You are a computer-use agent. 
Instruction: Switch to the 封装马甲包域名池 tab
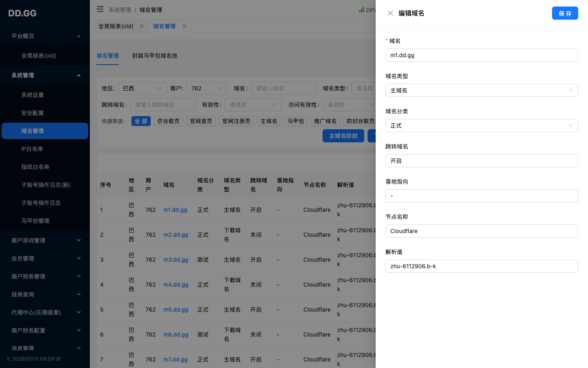point(155,56)
